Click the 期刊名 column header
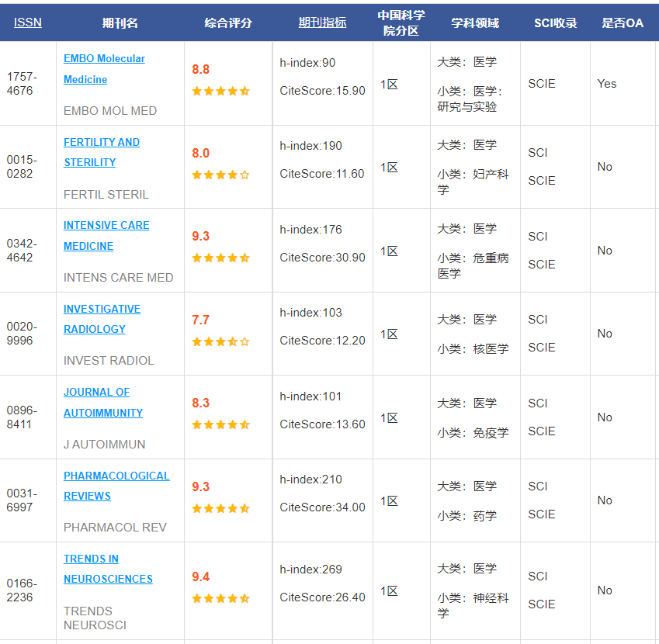The width and height of the screenshot is (659, 644). 120,23
